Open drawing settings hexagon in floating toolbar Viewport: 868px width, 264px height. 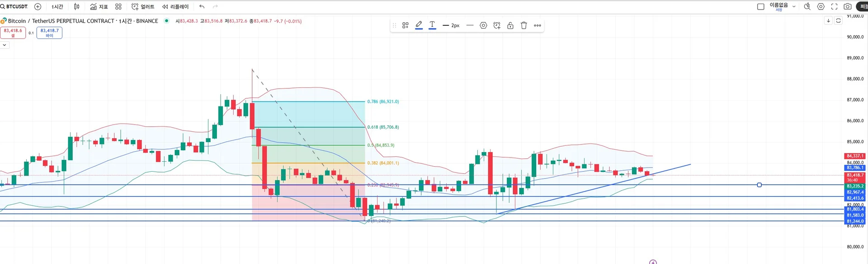point(483,25)
